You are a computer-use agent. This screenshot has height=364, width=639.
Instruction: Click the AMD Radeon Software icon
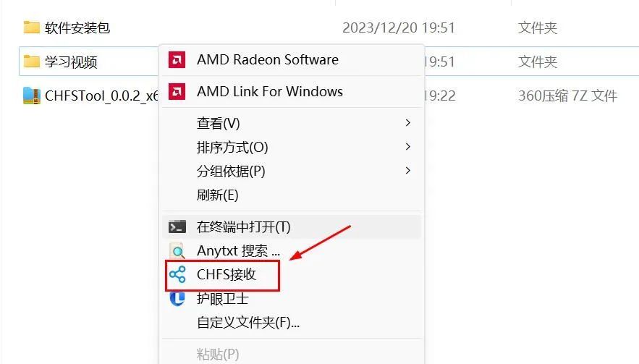177,60
